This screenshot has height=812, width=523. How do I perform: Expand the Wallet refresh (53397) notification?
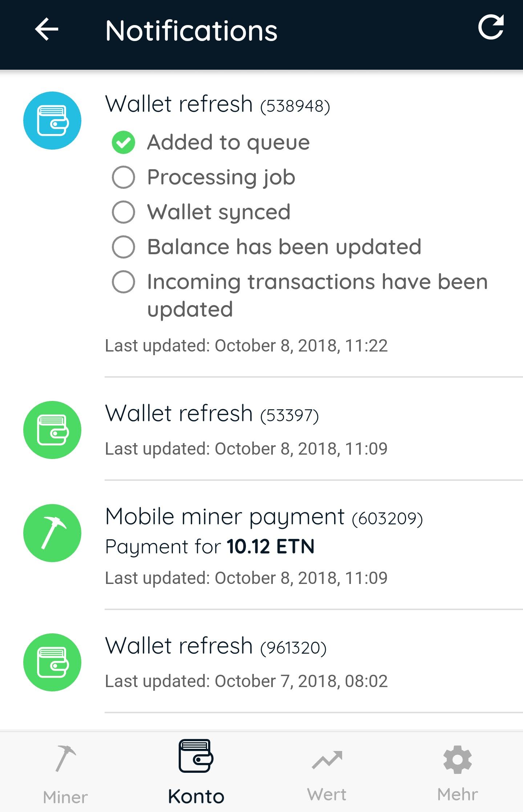[212, 414]
